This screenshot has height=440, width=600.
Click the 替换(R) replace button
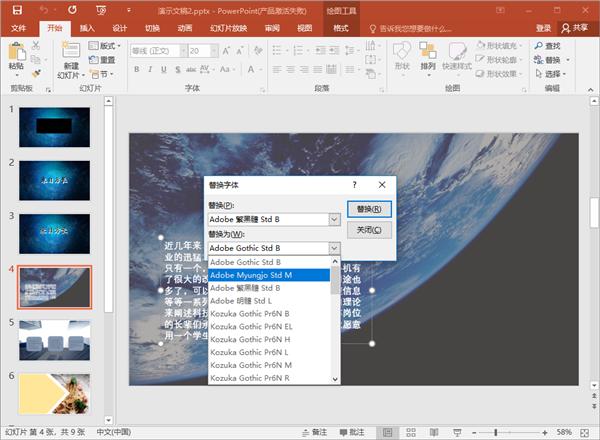pyautogui.click(x=369, y=209)
